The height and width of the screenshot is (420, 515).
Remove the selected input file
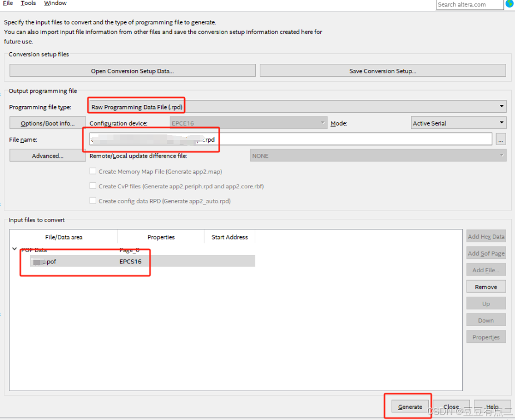click(x=486, y=287)
